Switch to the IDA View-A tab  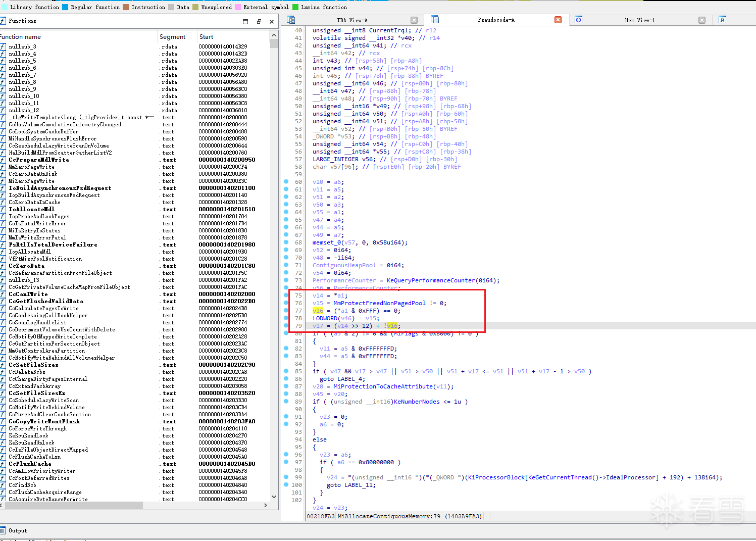352,20
